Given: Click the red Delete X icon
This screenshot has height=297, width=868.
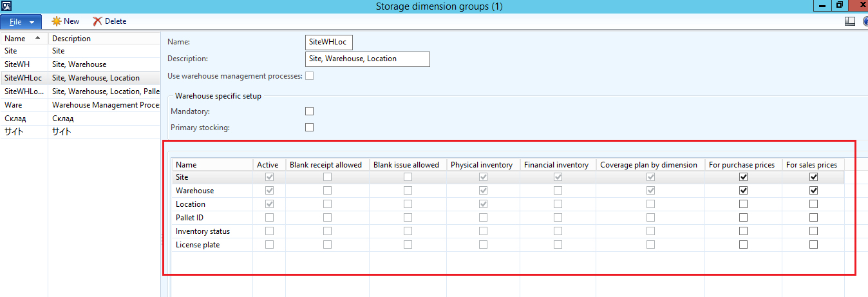Looking at the screenshot, I should click(97, 21).
